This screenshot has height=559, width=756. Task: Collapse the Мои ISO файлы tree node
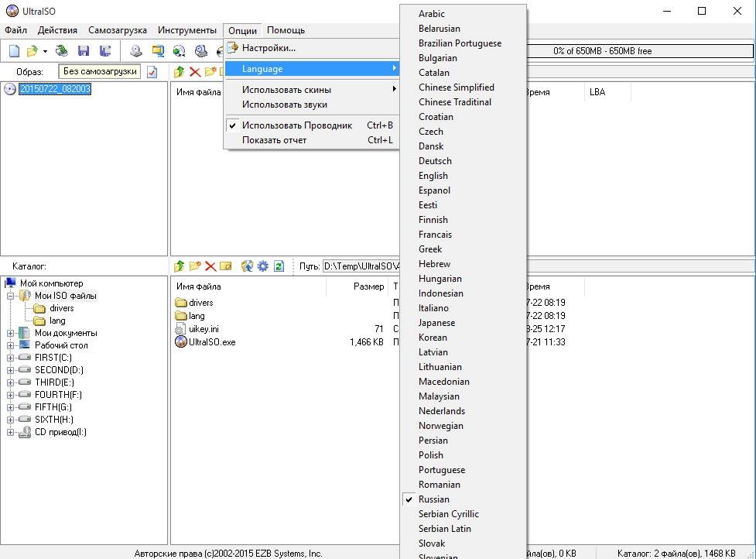coord(10,296)
